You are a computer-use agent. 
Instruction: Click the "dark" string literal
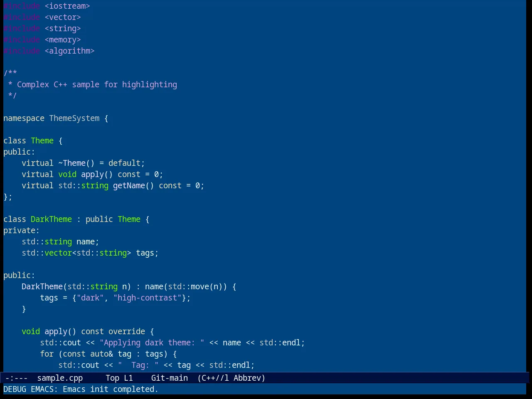click(90, 298)
